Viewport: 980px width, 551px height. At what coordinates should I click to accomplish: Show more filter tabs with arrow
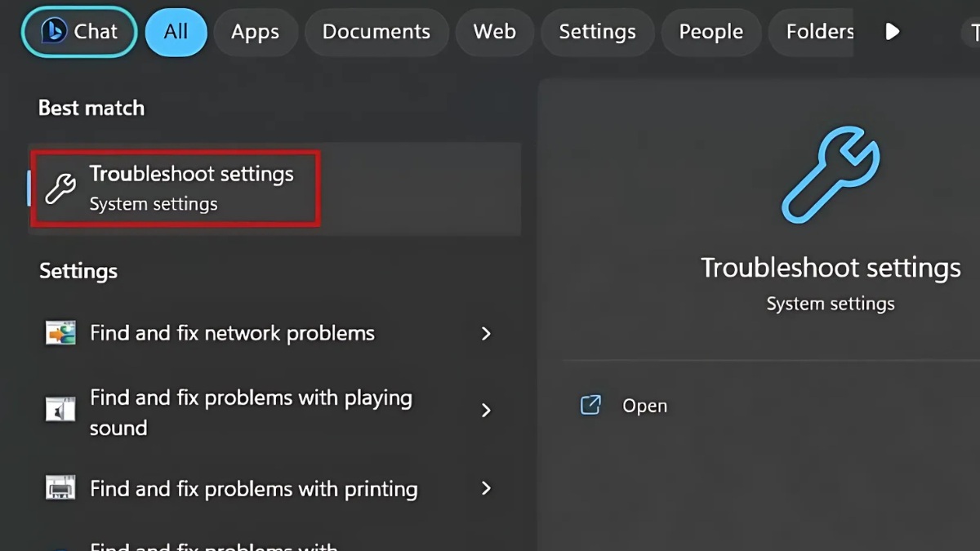pyautogui.click(x=893, y=32)
